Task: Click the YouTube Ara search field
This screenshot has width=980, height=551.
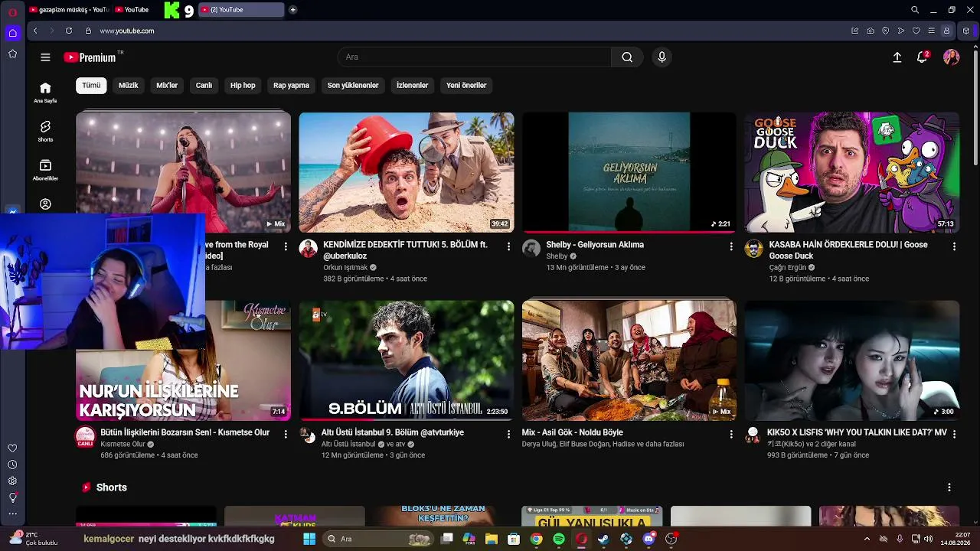Action: click(x=475, y=57)
